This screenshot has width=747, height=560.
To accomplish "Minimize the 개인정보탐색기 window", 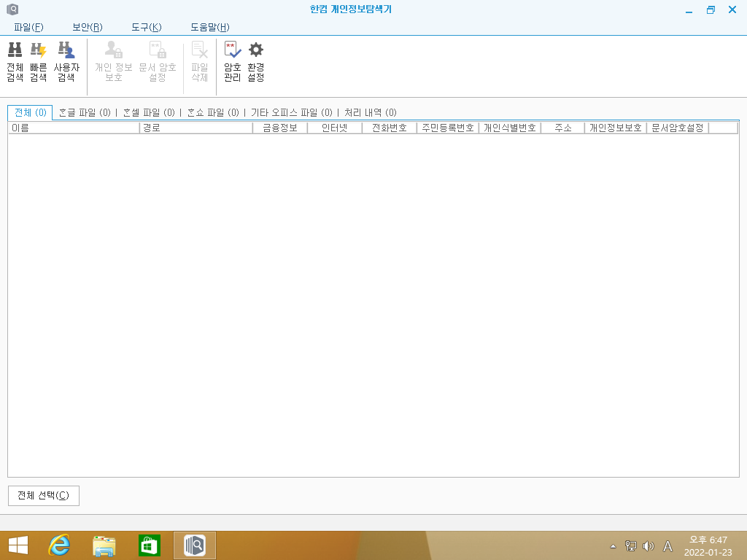I will pyautogui.click(x=689, y=10).
